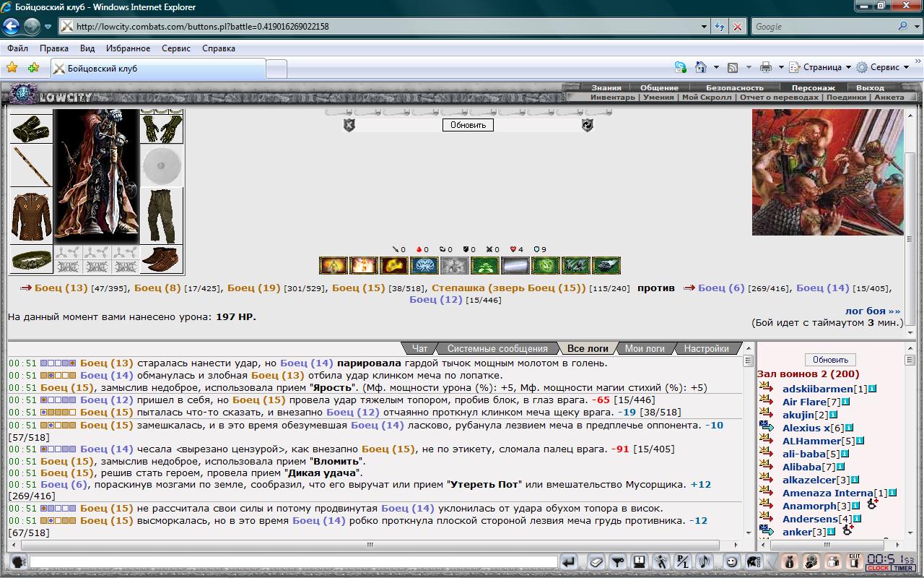Click the chat message input field
This screenshot has height=578, width=924.
pyautogui.click(x=292, y=561)
